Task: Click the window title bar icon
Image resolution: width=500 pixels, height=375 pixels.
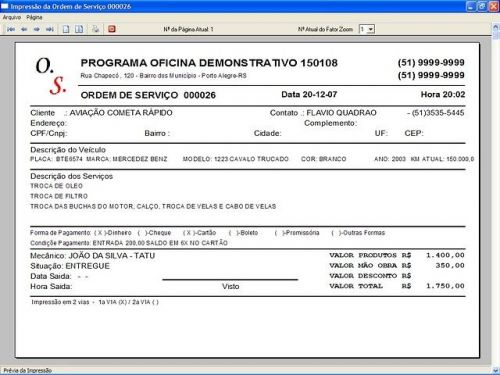Action: point(5,6)
